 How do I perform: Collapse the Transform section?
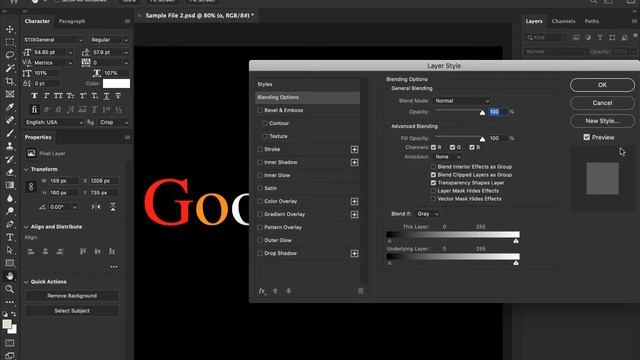point(27,169)
